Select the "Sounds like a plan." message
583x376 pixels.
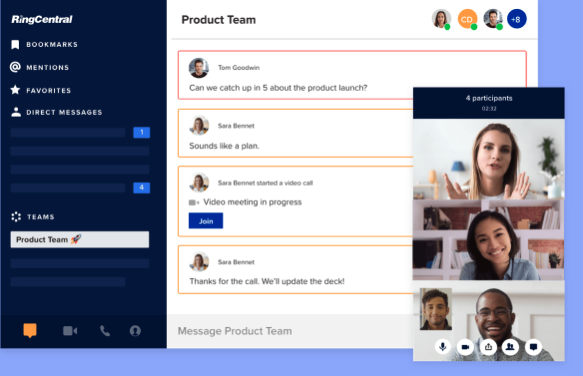224,146
